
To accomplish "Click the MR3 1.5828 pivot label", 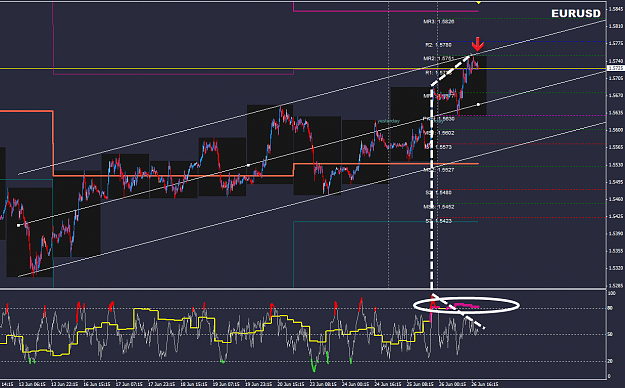I will [x=438, y=22].
